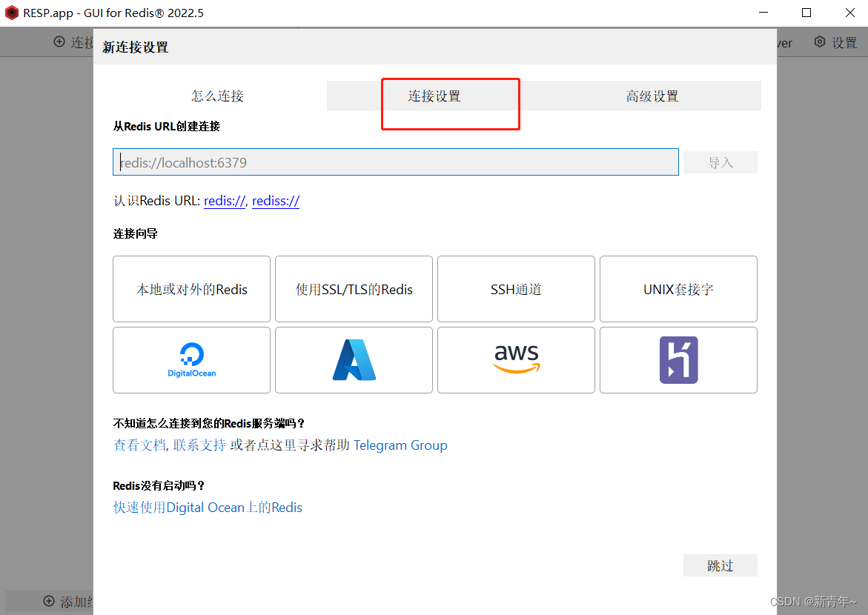Select the SSH通道 connection option
Image resolution: width=868 pixels, height=615 pixels.
(516, 289)
